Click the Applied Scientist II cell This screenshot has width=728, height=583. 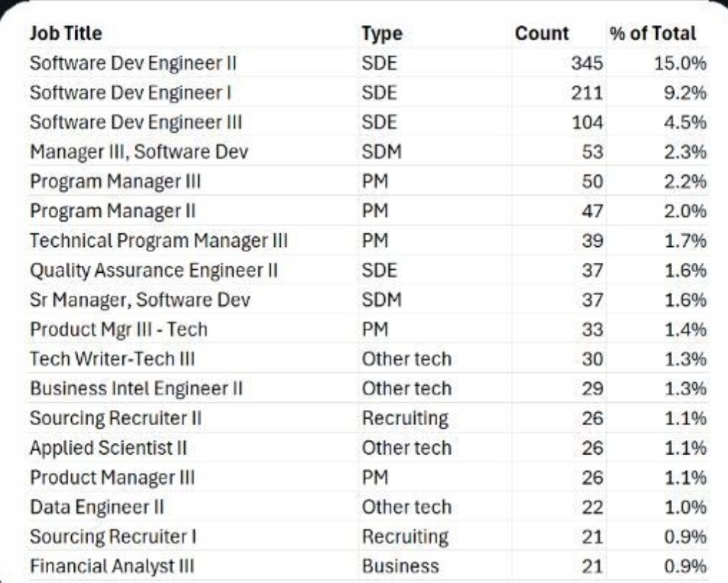108,448
